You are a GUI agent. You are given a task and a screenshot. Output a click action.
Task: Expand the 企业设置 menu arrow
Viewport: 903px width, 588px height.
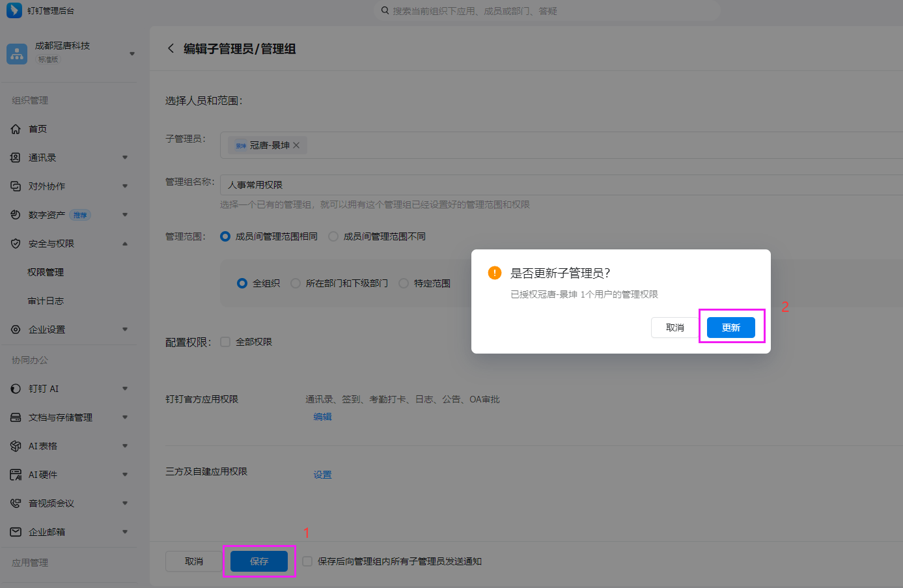tap(125, 329)
